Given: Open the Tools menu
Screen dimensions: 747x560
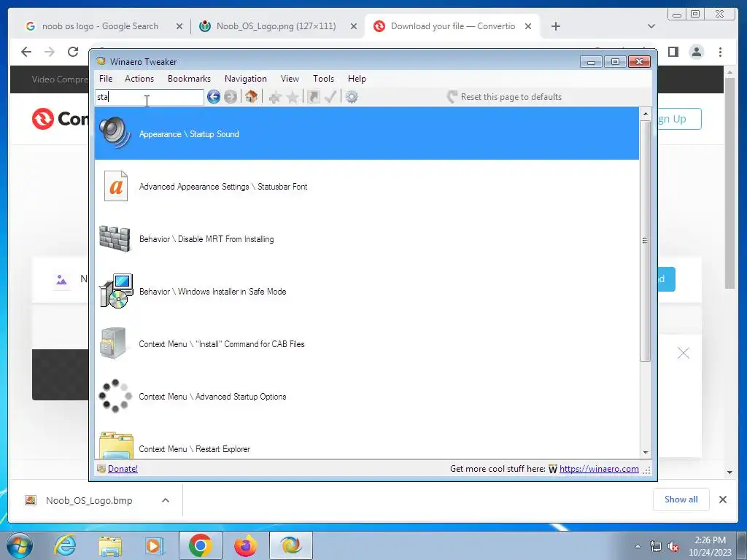Looking at the screenshot, I should (323, 79).
